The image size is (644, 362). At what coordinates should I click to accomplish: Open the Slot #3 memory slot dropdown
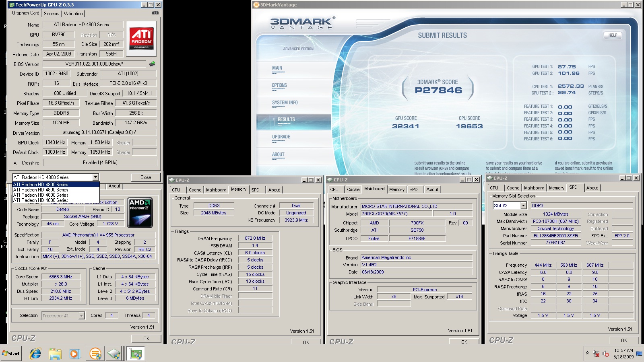[523, 206]
